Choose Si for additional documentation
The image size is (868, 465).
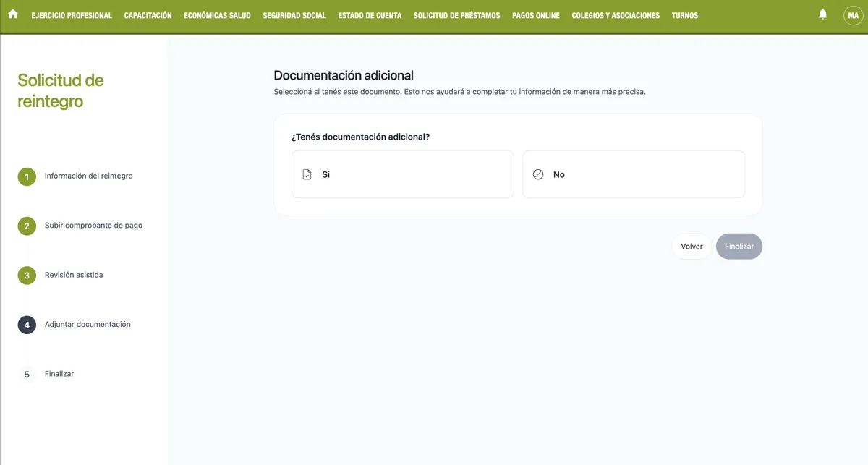(x=402, y=174)
